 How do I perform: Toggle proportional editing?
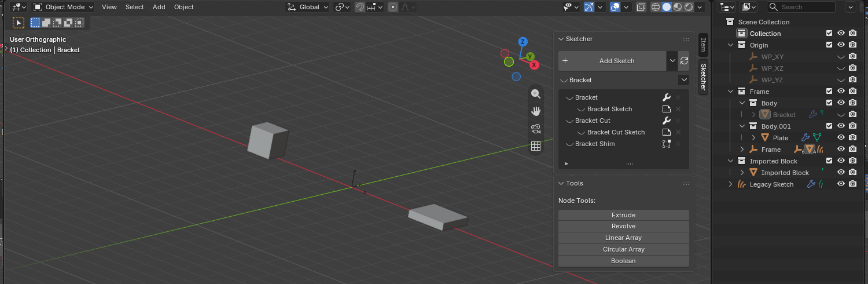coord(393,7)
